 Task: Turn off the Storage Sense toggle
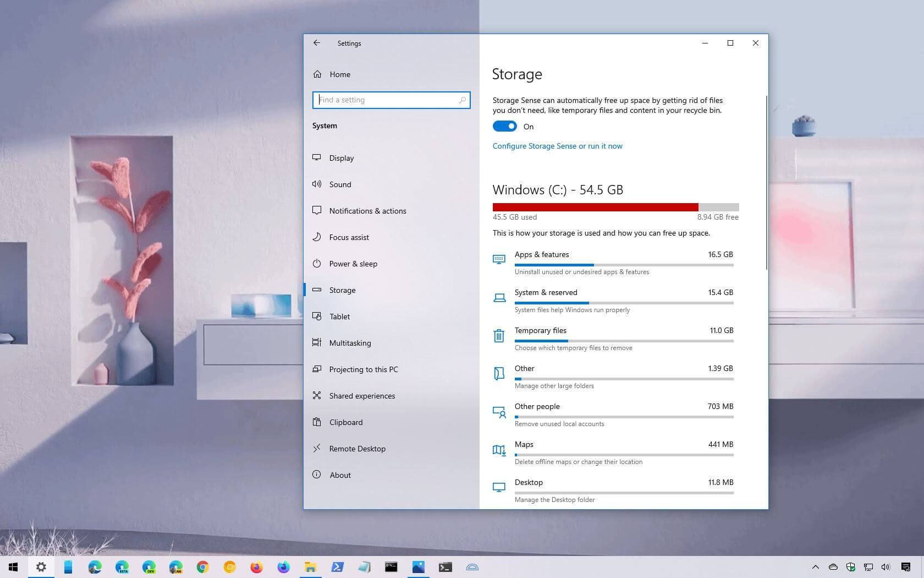(504, 127)
